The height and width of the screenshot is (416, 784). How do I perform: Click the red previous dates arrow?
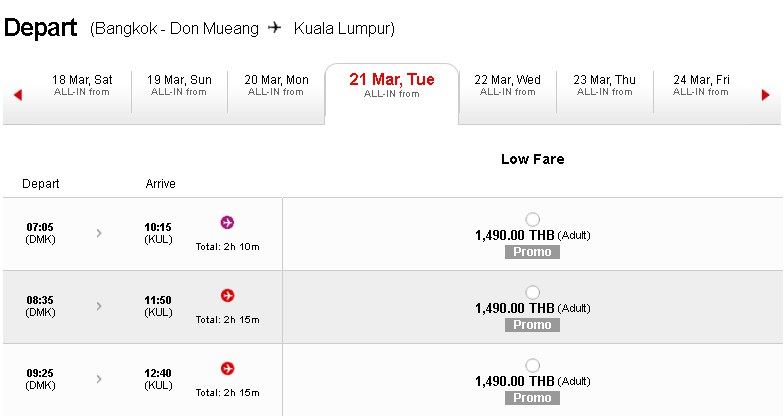pos(18,94)
